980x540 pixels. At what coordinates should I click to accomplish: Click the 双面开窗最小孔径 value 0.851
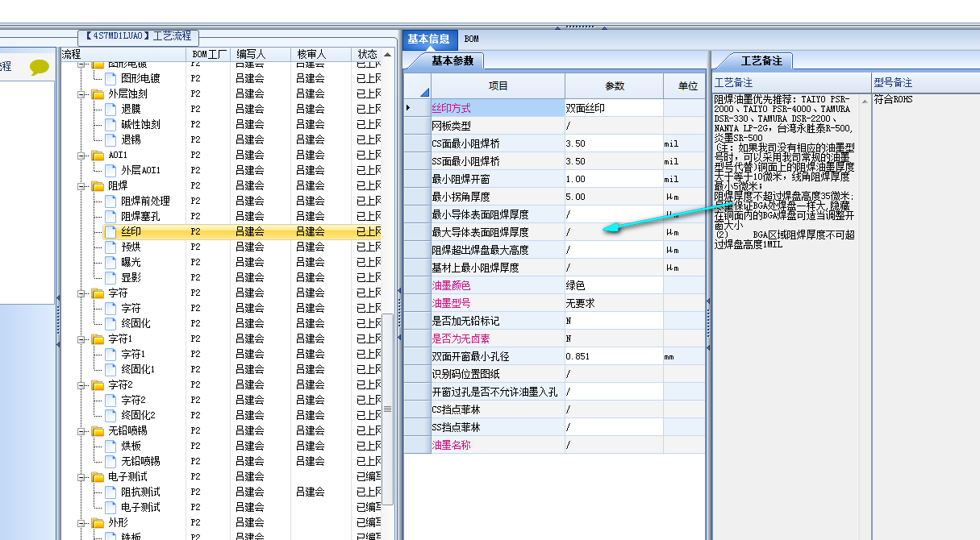pyautogui.click(x=615, y=356)
